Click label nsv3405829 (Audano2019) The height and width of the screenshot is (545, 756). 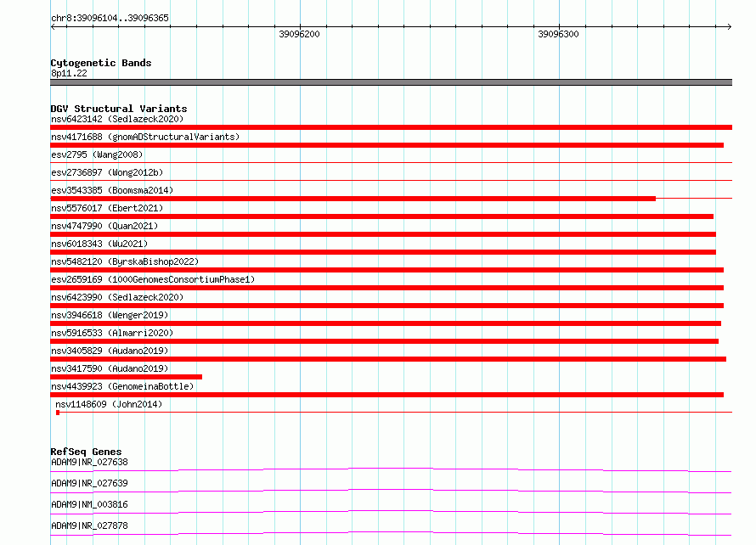tap(110, 351)
